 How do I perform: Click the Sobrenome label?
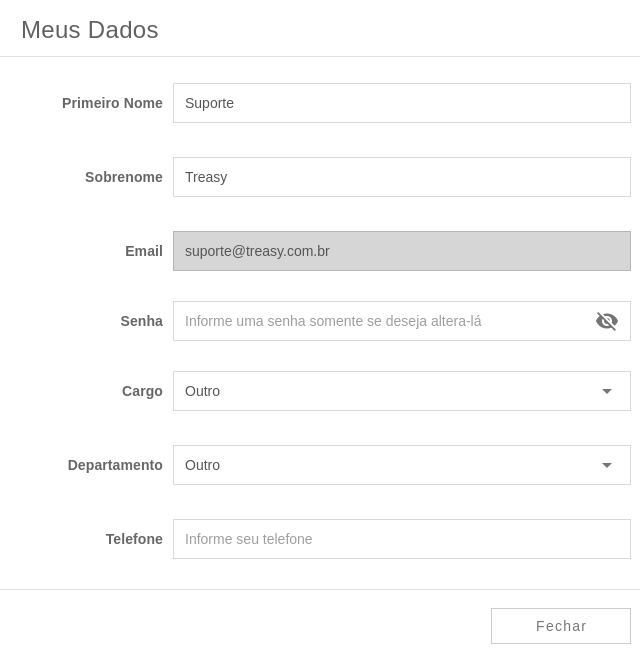pos(124,177)
